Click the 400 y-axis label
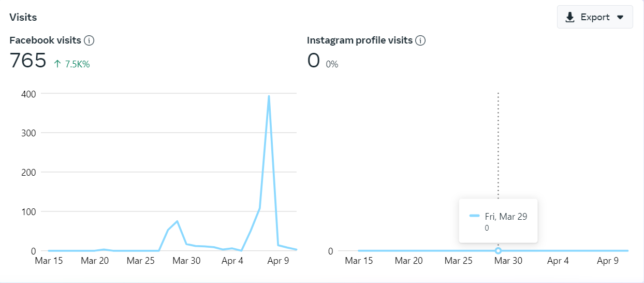The height and width of the screenshot is (283, 644). (28, 94)
